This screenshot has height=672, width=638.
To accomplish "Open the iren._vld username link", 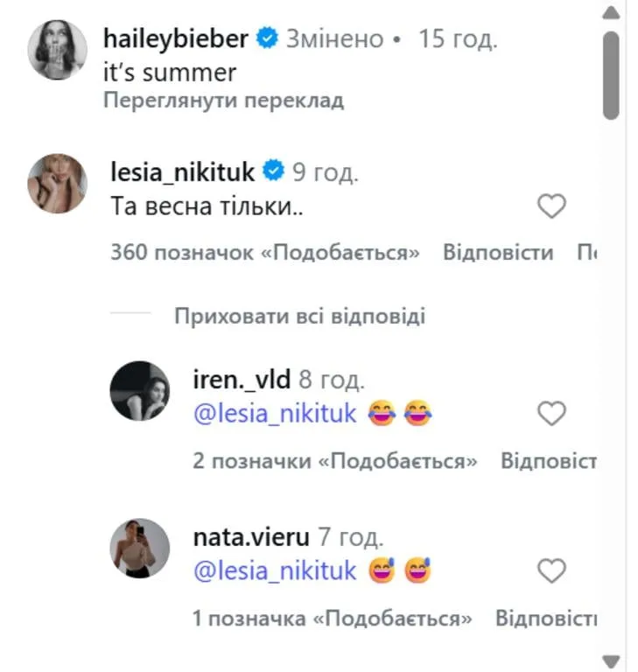I will tap(242, 379).
